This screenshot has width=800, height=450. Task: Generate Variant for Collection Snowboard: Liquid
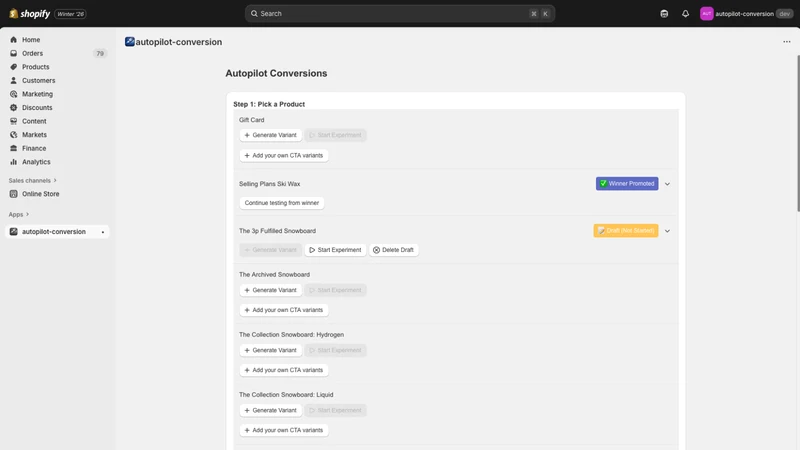coord(270,411)
